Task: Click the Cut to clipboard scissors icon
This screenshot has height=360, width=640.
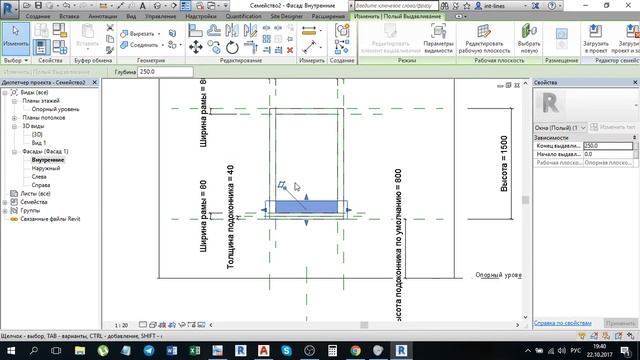Action: coord(110,28)
